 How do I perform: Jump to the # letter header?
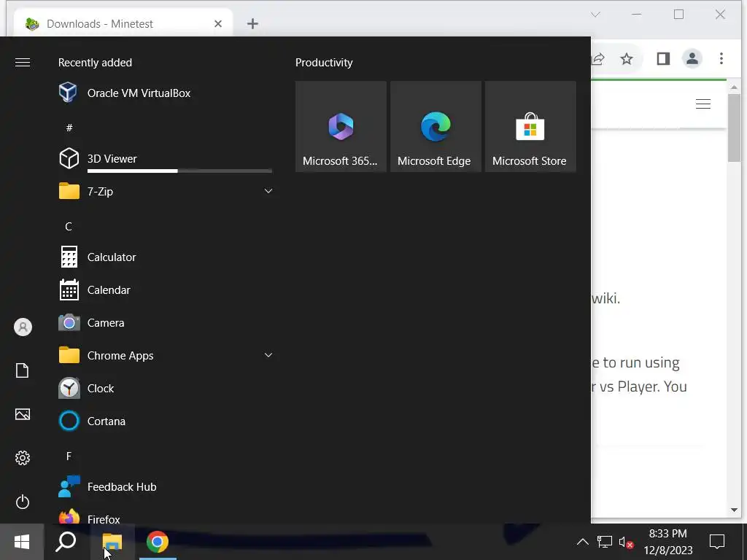tap(69, 128)
